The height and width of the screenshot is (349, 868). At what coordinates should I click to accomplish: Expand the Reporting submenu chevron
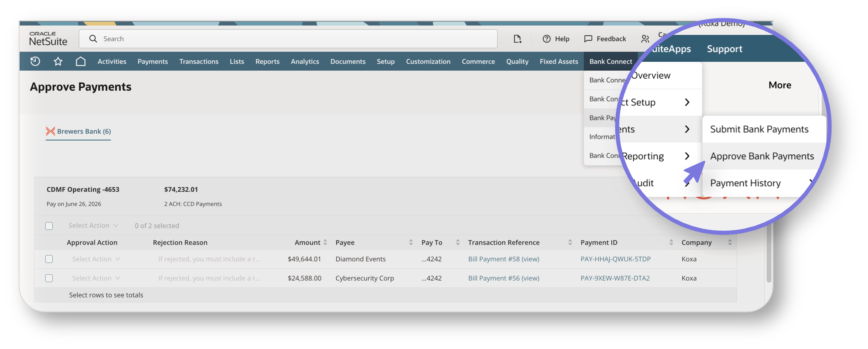(x=687, y=156)
